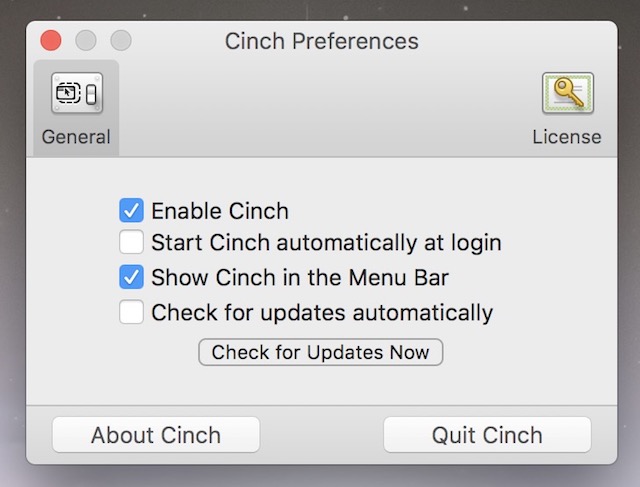This screenshot has height=487, width=640.
Task: Toggle the Show Cinch in Menu Bar checkbox
Action: [x=131, y=277]
